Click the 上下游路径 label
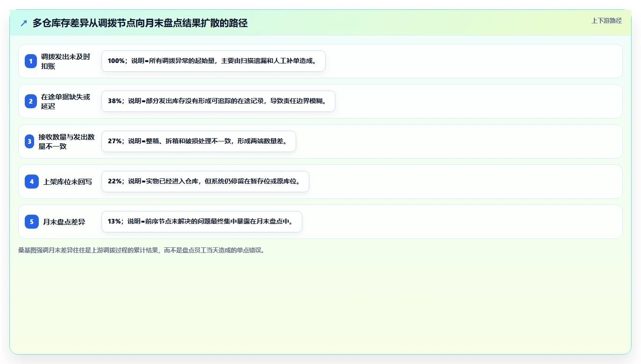This screenshot has height=364, width=641. [x=606, y=21]
